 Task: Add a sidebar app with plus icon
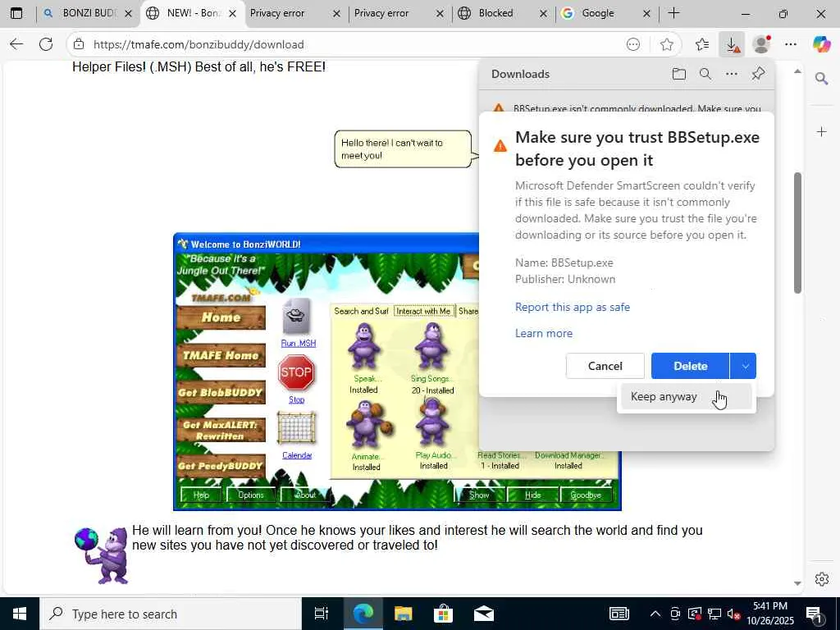(821, 132)
